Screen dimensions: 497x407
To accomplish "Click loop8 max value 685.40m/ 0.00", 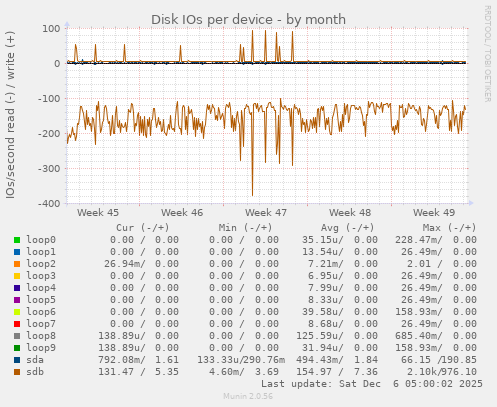I will click(436, 336).
